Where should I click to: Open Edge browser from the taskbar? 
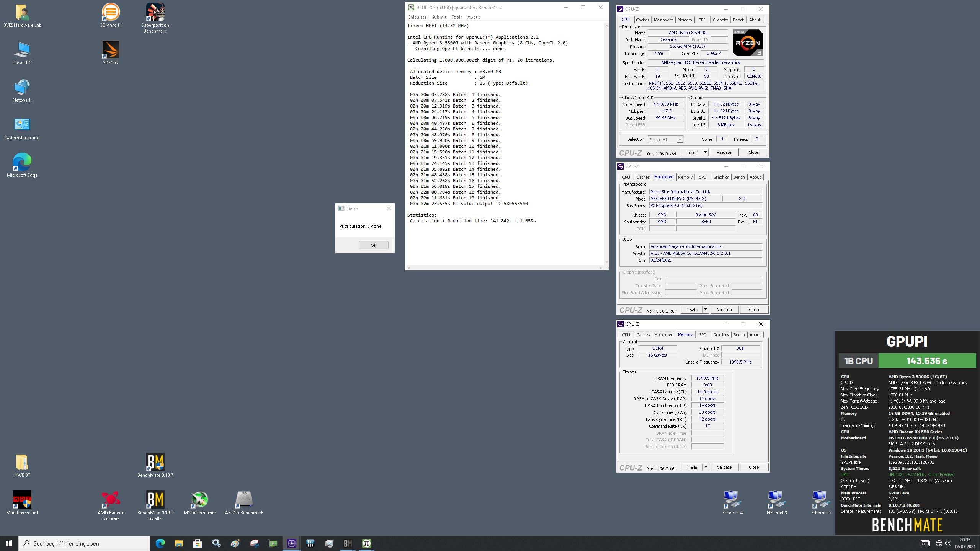(x=160, y=543)
